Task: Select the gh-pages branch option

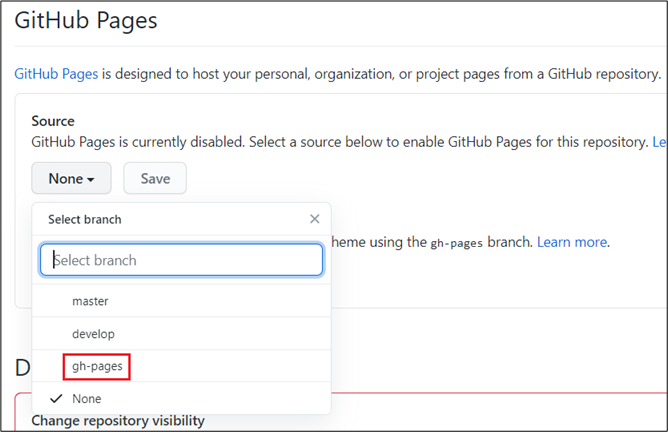Action: 181,366
